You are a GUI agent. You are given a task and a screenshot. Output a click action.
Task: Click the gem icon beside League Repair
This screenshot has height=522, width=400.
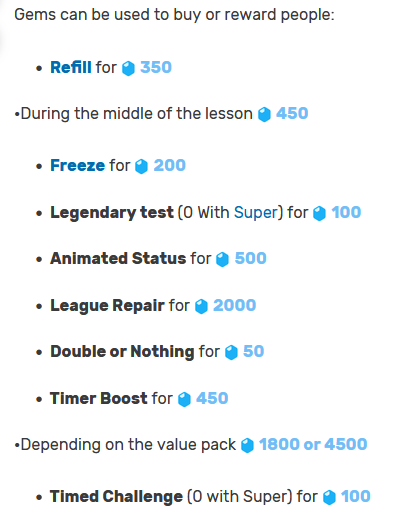pos(201,306)
